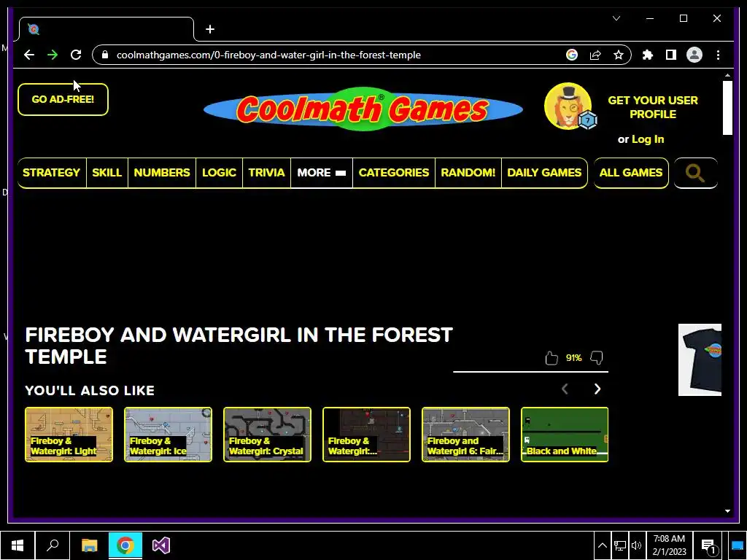Open LOGIC games category

click(219, 172)
